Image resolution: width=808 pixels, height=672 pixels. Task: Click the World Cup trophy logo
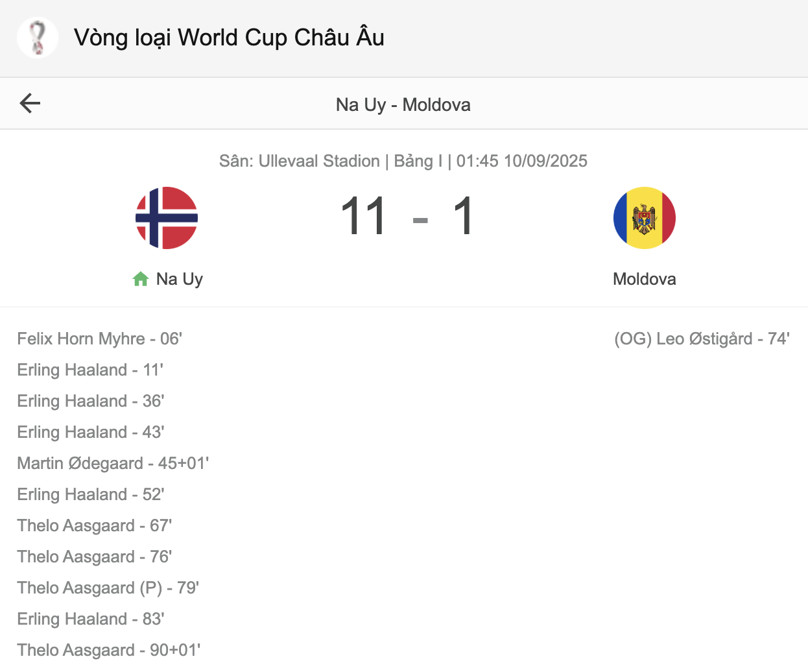38,38
